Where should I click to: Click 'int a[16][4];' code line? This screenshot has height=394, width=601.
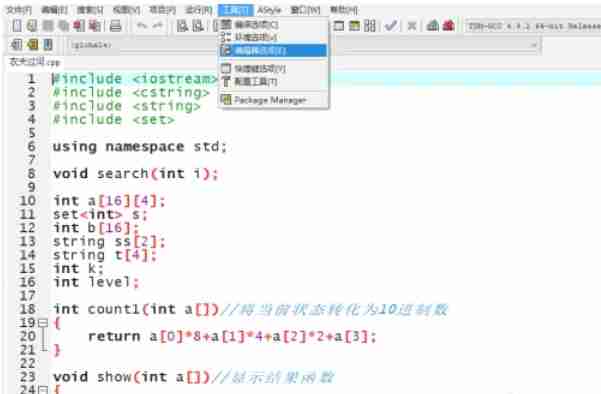pos(109,201)
